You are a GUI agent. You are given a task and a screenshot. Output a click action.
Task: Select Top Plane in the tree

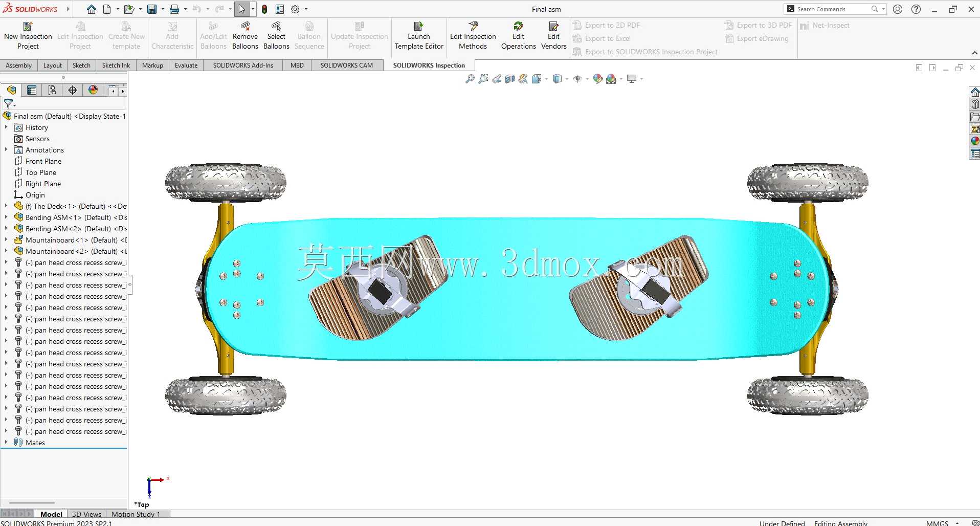click(x=41, y=172)
